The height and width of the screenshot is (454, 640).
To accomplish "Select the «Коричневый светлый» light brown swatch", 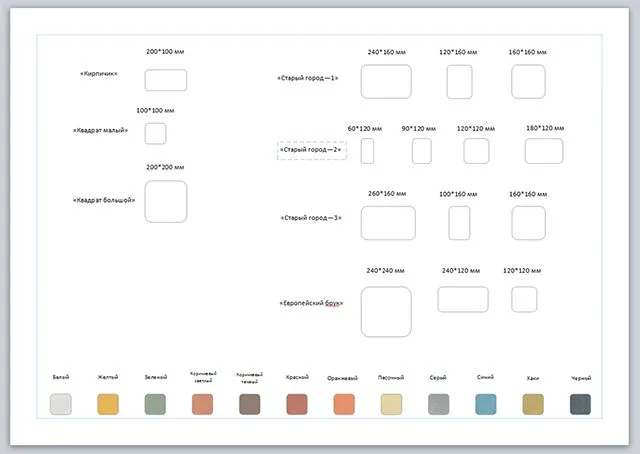I will coord(202,404).
